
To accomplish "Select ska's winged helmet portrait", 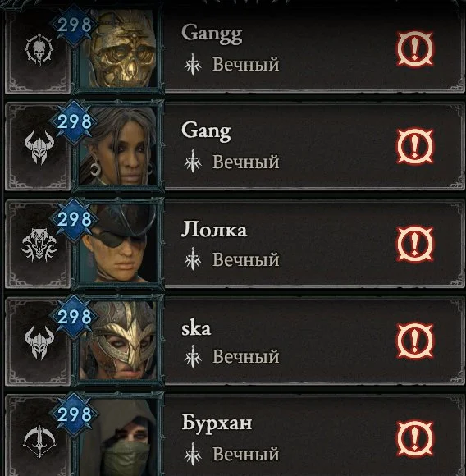I will [x=118, y=341].
